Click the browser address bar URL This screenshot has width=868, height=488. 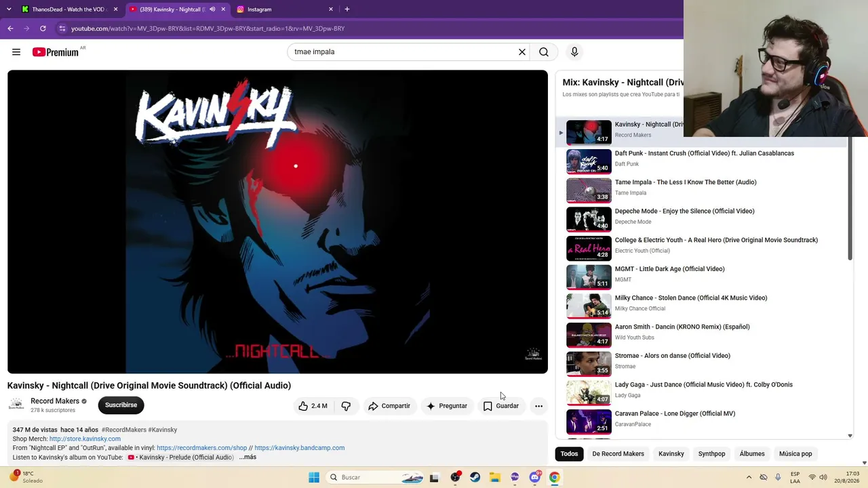208,28
